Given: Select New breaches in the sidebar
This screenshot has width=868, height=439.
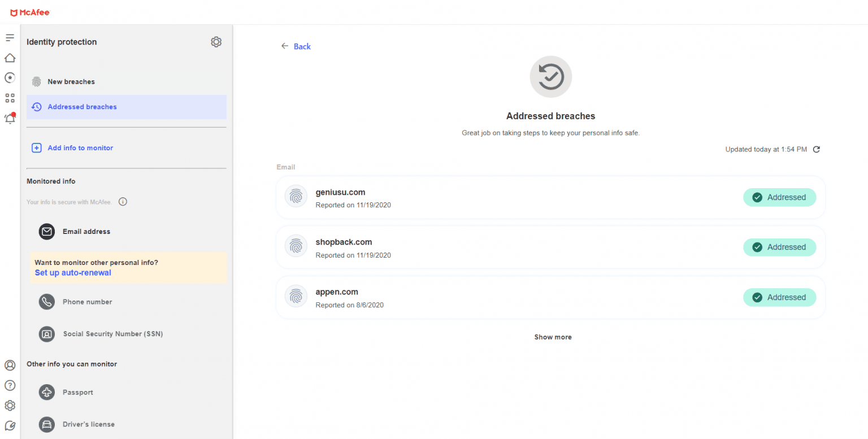Looking at the screenshot, I should 71,82.
